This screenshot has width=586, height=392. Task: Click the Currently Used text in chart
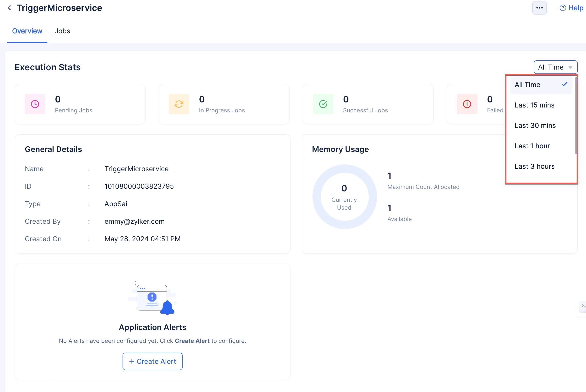pyautogui.click(x=344, y=204)
